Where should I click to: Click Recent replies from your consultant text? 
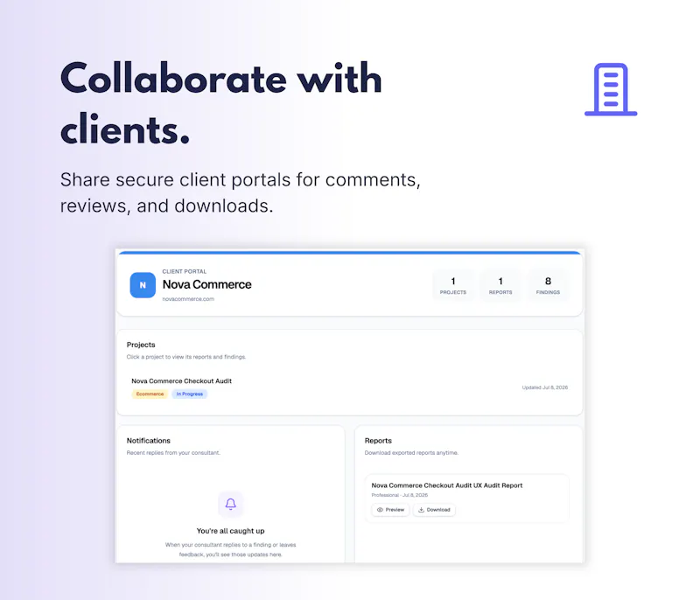173,453
